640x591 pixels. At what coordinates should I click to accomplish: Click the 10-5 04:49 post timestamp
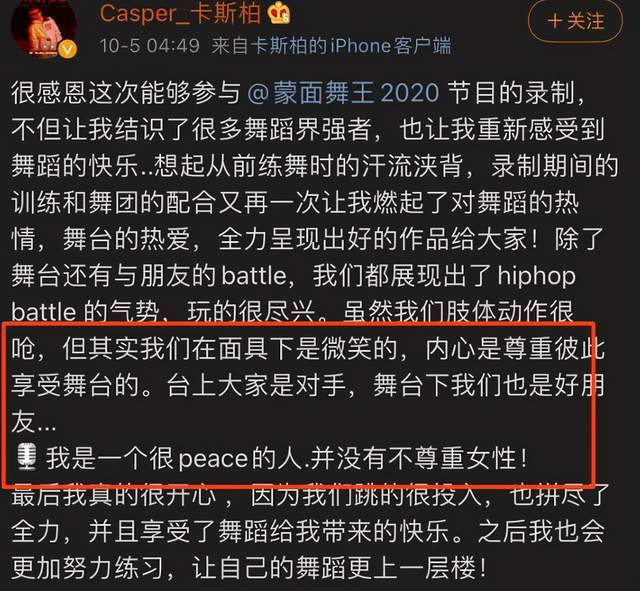(x=149, y=45)
